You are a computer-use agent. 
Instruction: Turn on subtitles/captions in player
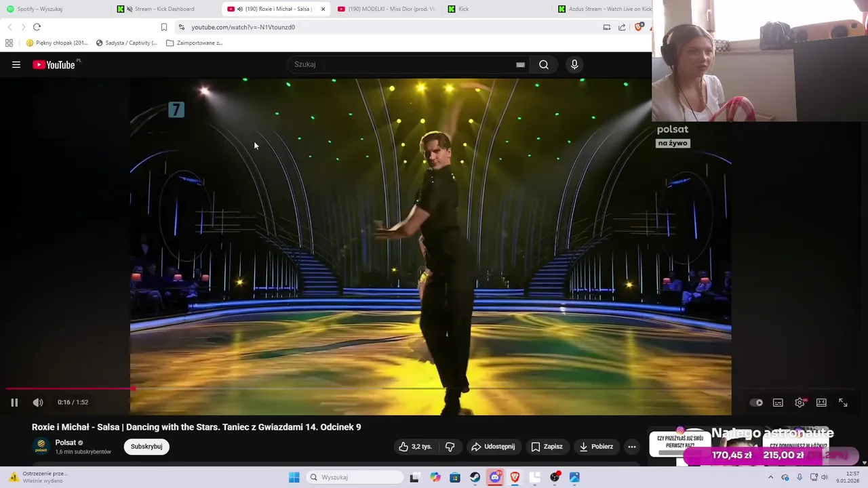click(x=778, y=403)
